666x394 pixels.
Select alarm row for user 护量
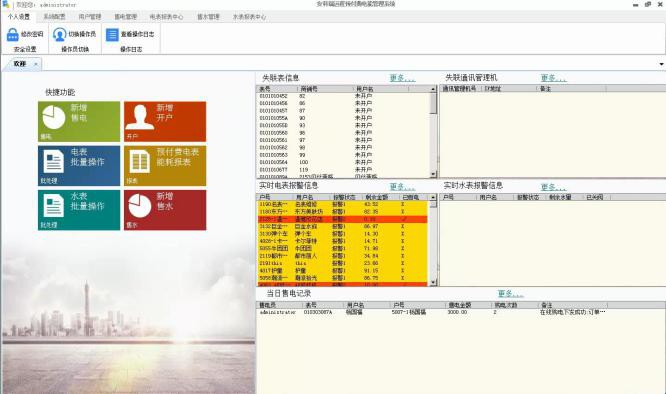click(343, 270)
